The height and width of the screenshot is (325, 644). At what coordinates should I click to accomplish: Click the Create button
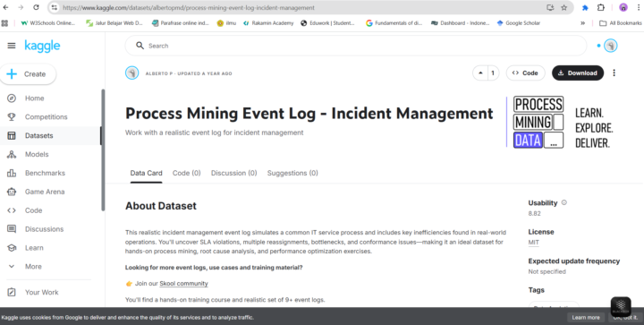click(x=28, y=74)
